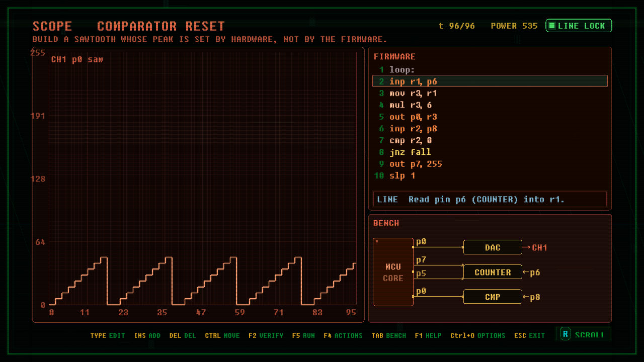This screenshot has height=362, width=644.
Task: Click the BENCH panel title
Action: (x=386, y=223)
